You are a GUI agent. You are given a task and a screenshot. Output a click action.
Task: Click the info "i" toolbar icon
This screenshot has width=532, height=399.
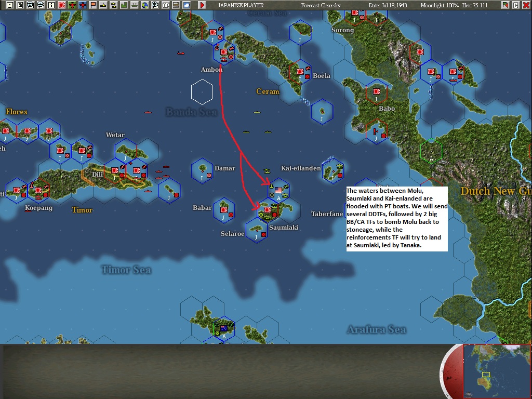[51, 5]
